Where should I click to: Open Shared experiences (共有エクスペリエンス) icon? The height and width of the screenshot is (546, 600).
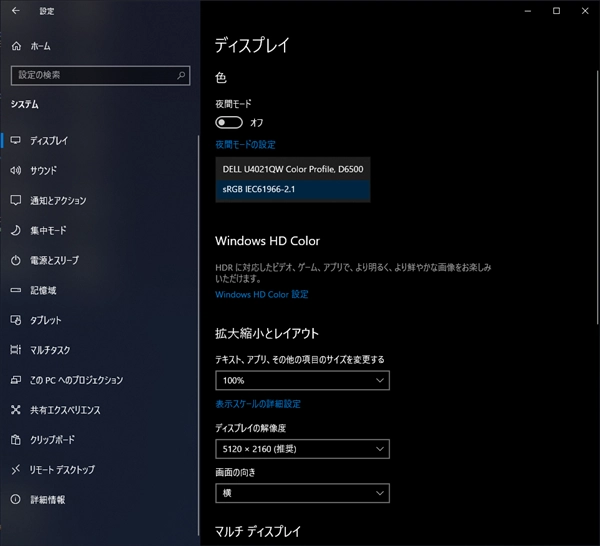coord(16,410)
